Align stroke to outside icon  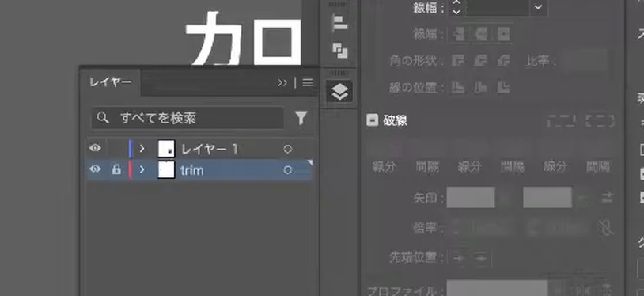click(x=503, y=87)
